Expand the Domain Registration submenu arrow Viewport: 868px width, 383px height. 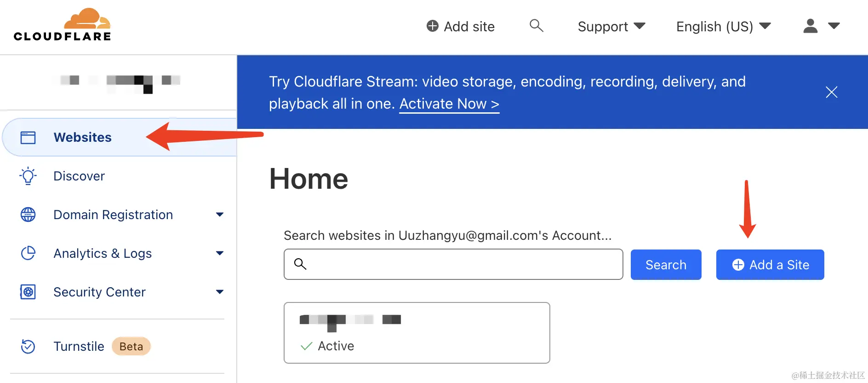point(220,215)
